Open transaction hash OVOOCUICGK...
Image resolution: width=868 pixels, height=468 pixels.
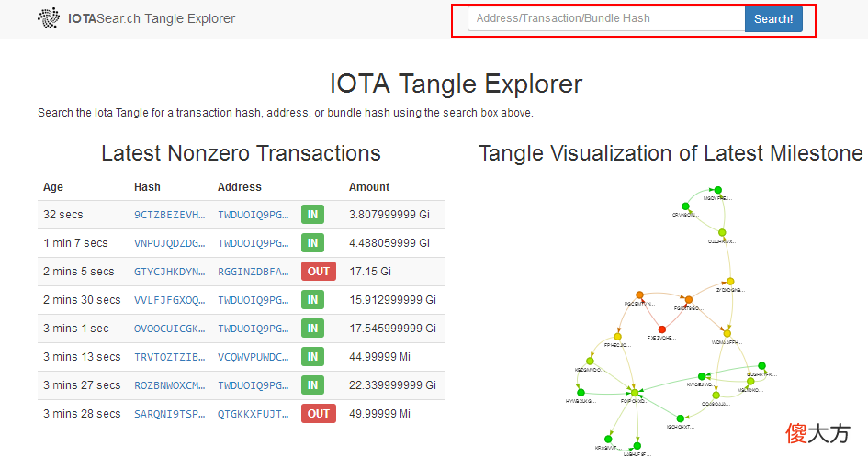(169, 329)
